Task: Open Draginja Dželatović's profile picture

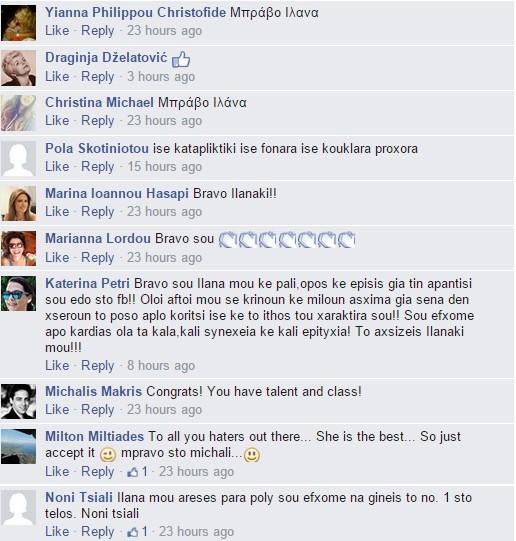Action: [19, 68]
